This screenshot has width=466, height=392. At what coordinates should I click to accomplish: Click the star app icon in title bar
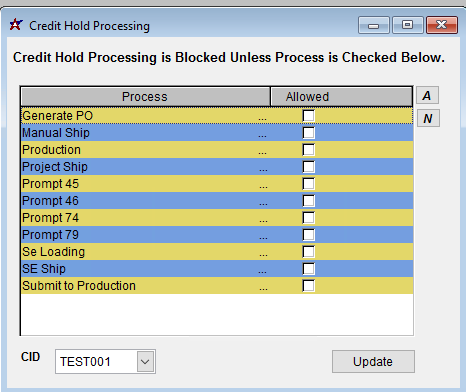coord(16,25)
